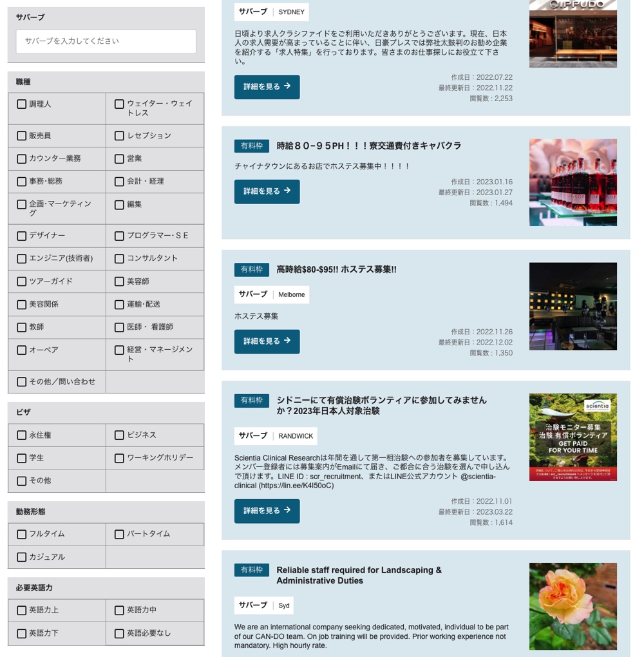Select the フルタイム work style checkbox

[22, 534]
